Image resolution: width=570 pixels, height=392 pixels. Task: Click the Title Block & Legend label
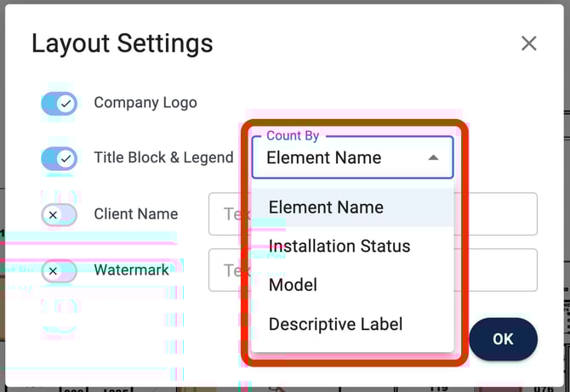pyautogui.click(x=163, y=157)
